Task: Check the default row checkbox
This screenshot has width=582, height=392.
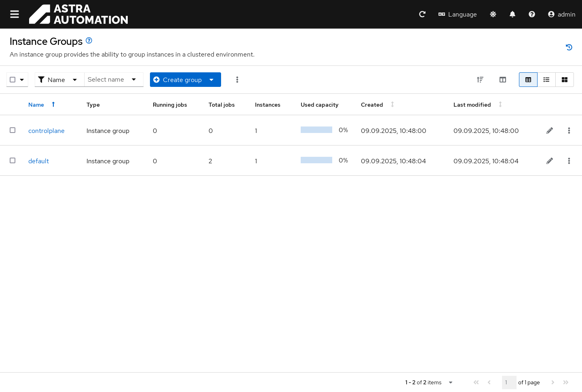Action: pos(13,160)
